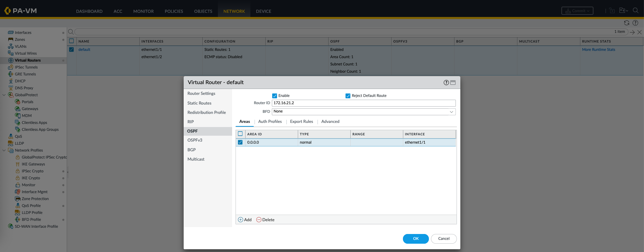Toggle the Reject Default Route checkbox
Viewport: 644px width, 252px height.
coord(348,96)
